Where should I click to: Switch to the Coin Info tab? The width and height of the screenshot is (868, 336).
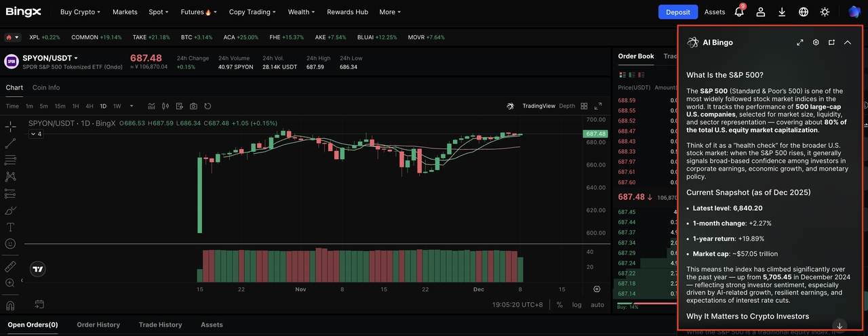click(x=46, y=87)
